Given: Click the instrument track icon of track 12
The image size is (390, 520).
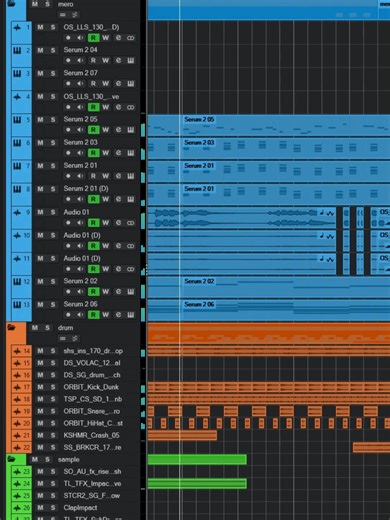Looking at the screenshot, I should pyautogui.click(x=17, y=282).
